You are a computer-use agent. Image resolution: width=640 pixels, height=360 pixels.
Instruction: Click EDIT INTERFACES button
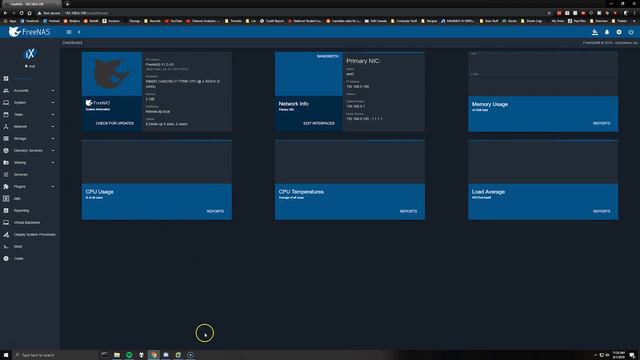(x=319, y=123)
